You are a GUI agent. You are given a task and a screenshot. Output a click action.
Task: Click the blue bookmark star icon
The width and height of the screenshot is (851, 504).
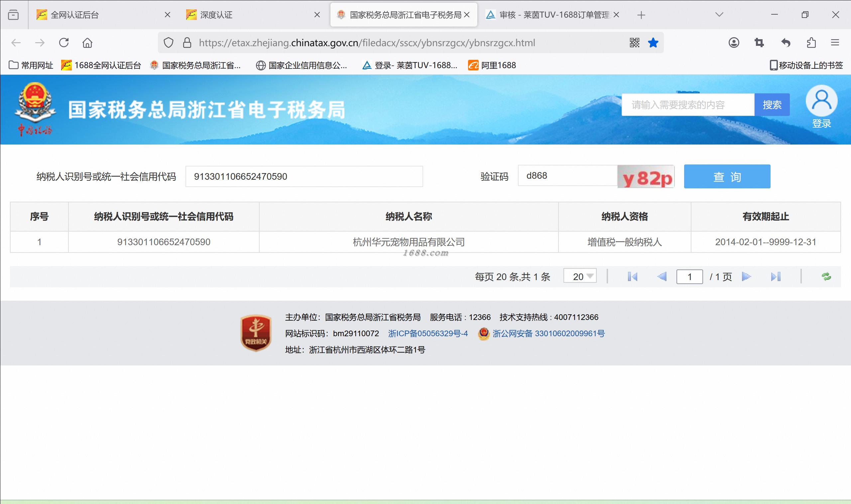(x=653, y=43)
